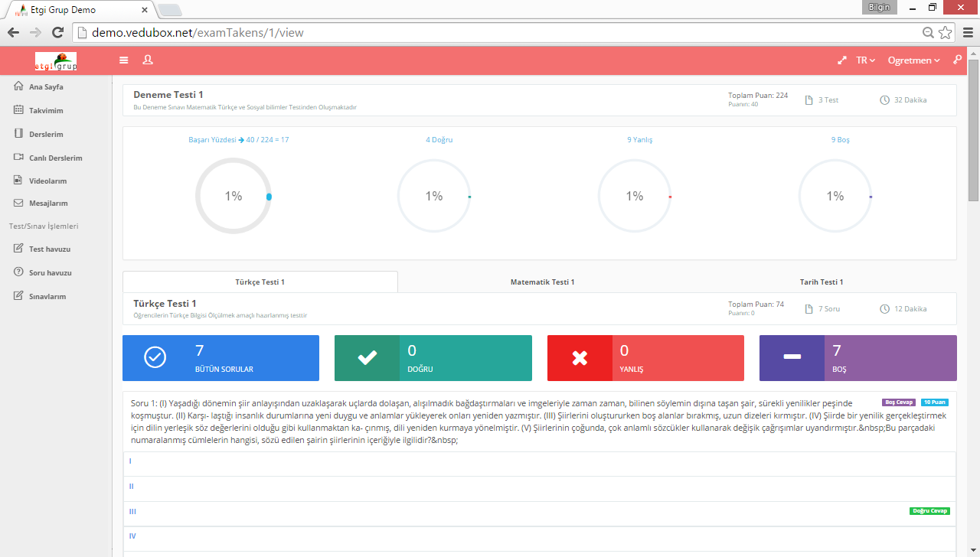Switch to the Tarih Testi 1 tab
This screenshot has width=980, height=557.
[x=822, y=282]
